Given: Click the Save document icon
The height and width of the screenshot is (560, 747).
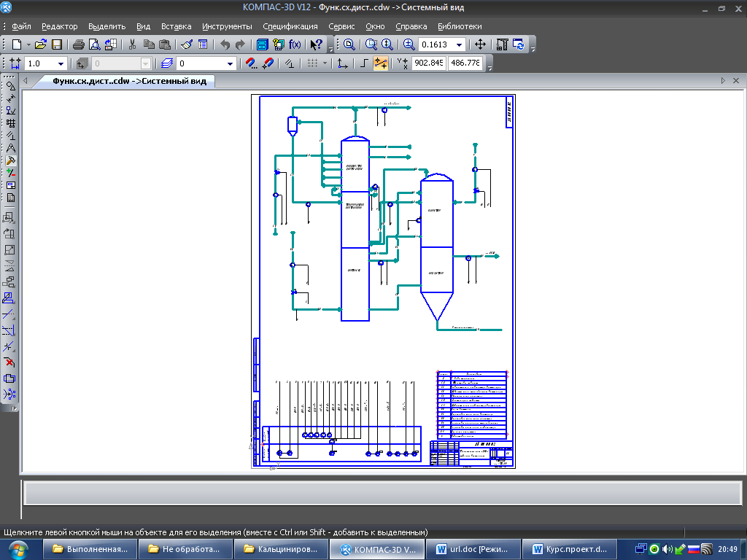Looking at the screenshot, I should (x=57, y=44).
